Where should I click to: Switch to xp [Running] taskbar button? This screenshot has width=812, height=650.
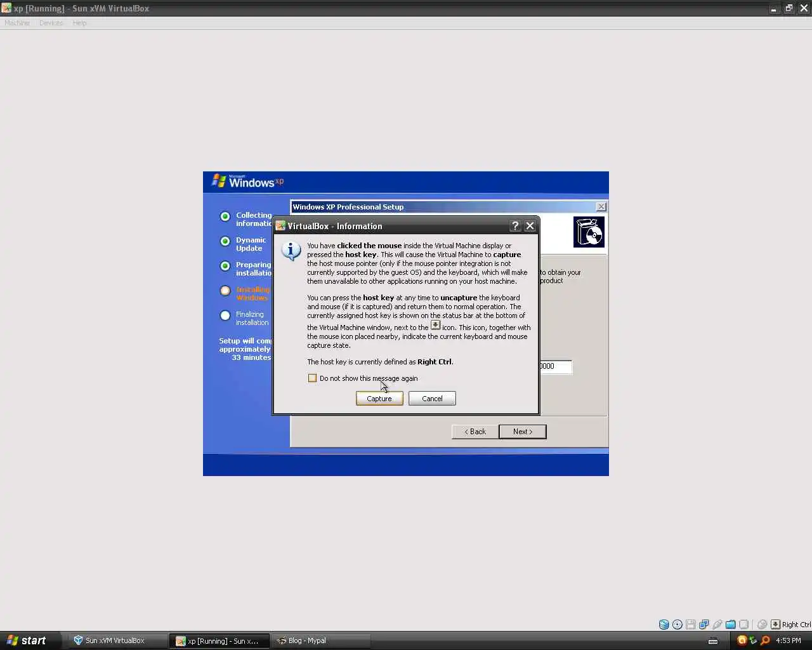[x=219, y=640]
